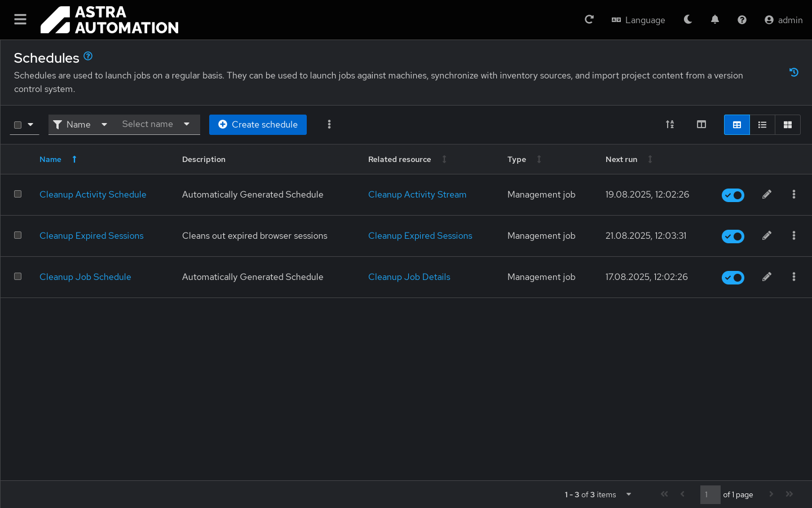Open the admin user menu
Viewport: 812px width, 508px height.
point(783,20)
